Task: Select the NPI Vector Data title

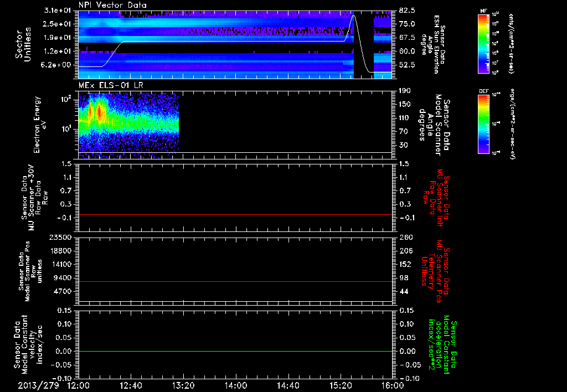Action: coord(112,5)
